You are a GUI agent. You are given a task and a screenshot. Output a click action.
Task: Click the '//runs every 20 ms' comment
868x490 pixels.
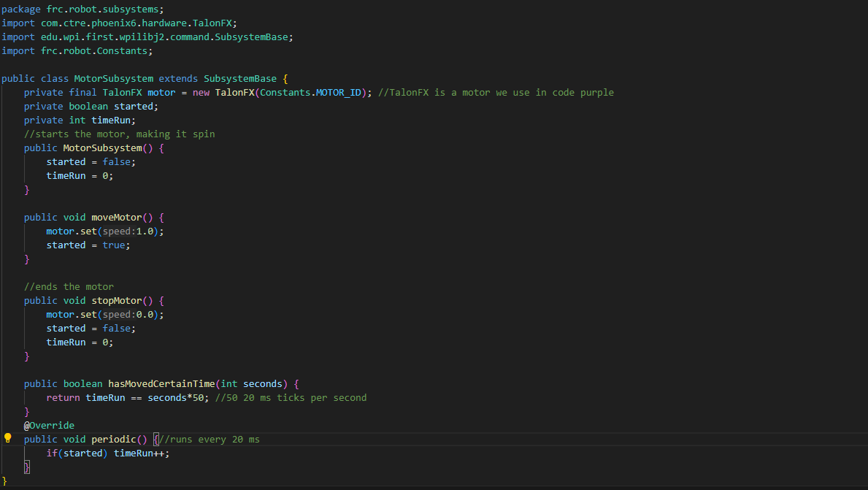pyautogui.click(x=210, y=439)
